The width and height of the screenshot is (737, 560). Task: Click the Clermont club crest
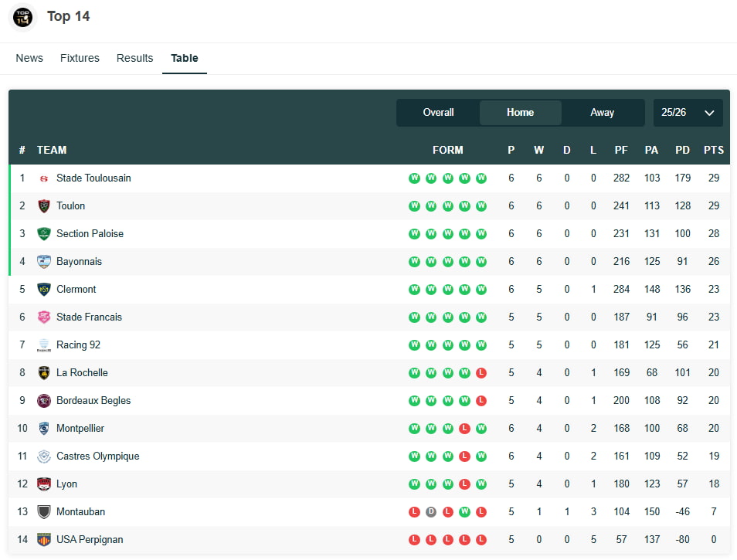pyautogui.click(x=45, y=289)
